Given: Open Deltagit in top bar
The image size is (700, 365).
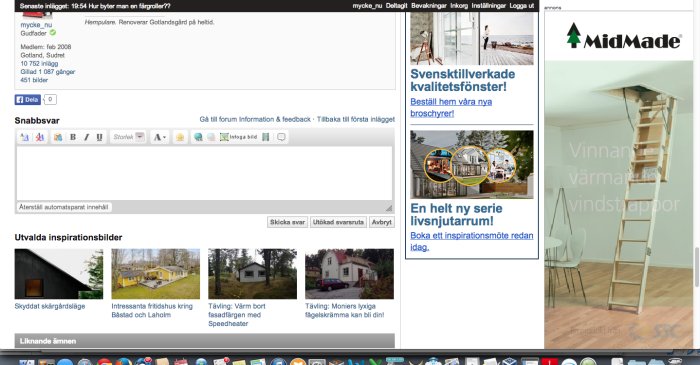Looking at the screenshot, I should click(396, 6).
